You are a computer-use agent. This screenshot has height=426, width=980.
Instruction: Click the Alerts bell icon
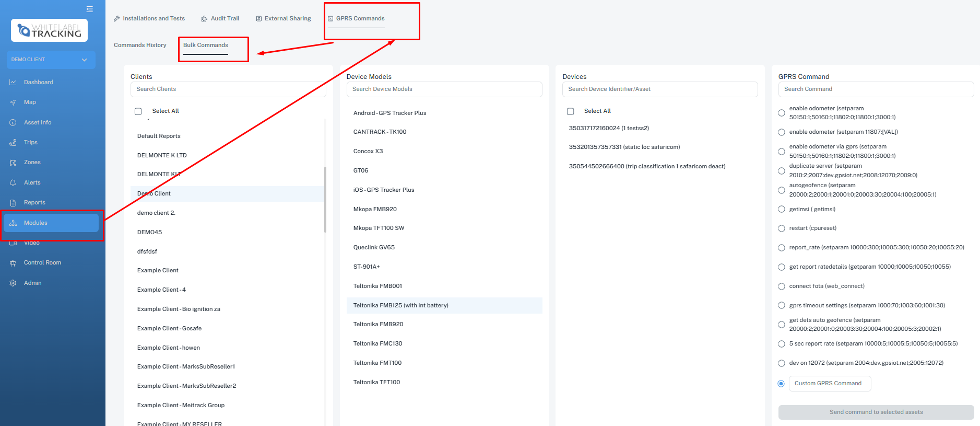(13, 183)
